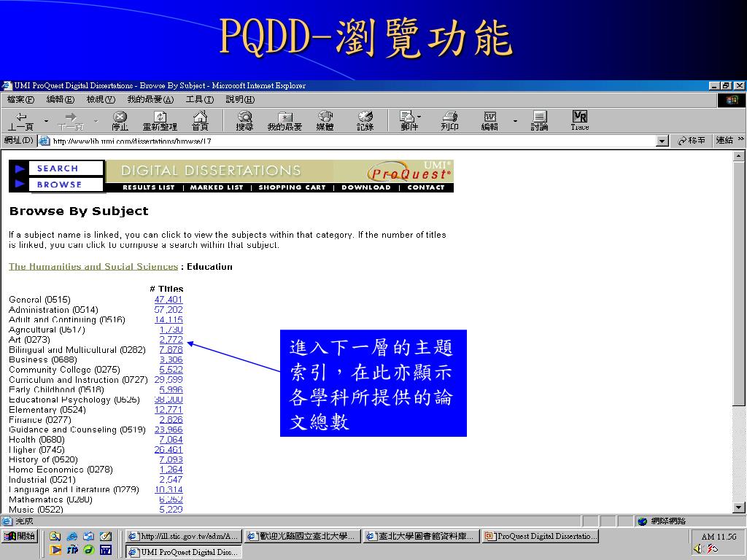Click the 媒體 media toolbar icon
747x560 pixels.
pos(325,121)
